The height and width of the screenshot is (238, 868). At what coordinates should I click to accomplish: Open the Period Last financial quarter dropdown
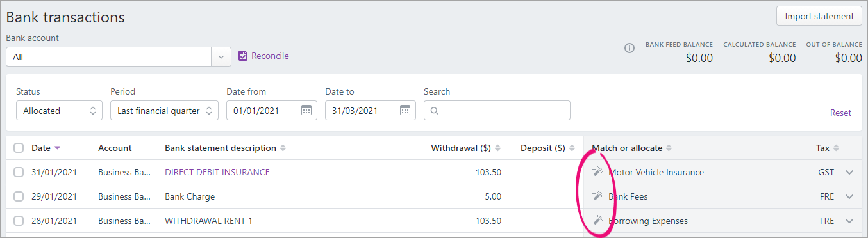tap(164, 111)
